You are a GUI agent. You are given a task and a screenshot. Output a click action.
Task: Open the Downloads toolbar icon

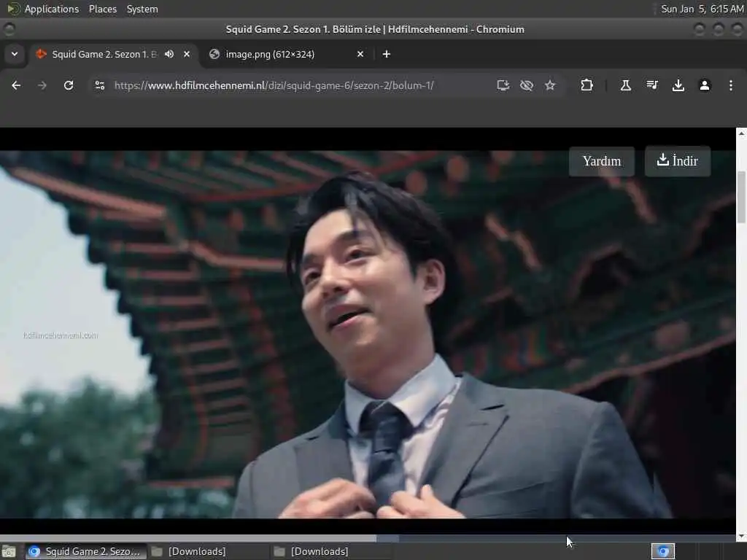tap(678, 85)
